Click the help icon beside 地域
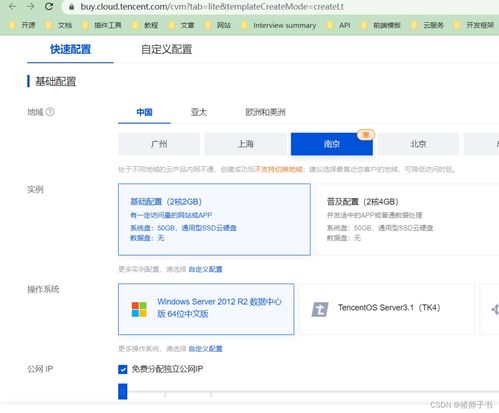The image size is (499, 413). point(50,112)
